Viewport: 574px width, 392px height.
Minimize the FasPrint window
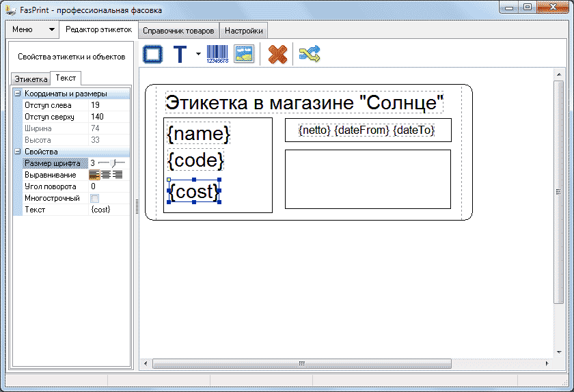[509, 7]
